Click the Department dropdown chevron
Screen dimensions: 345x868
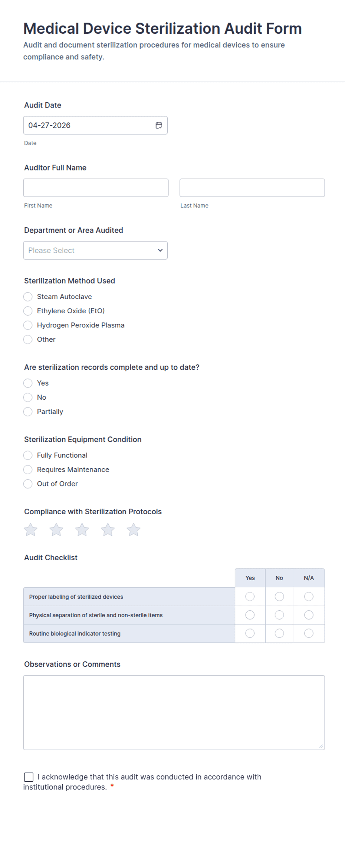pyautogui.click(x=160, y=250)
